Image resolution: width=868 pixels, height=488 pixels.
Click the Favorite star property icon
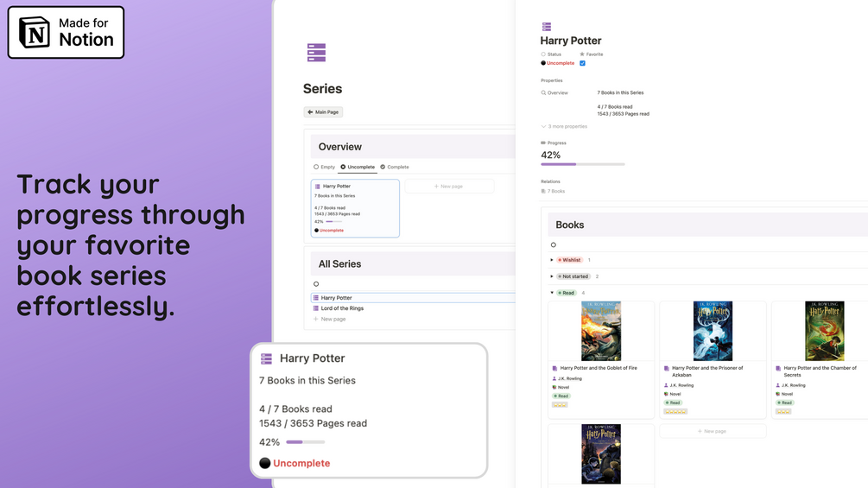582,54
